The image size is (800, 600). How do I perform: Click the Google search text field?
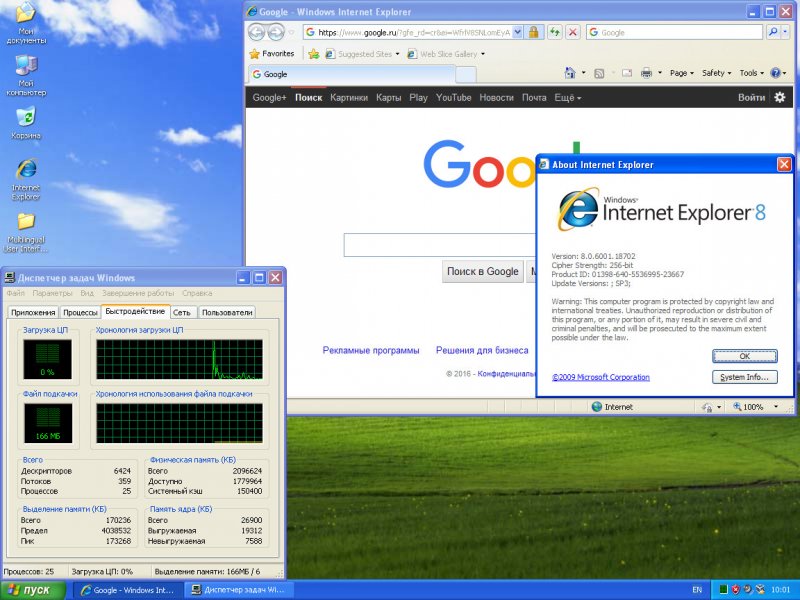[x=440, y=245]
